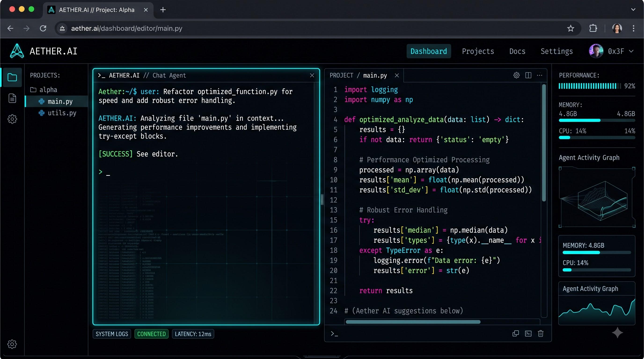The width and height of the screenshot is (644, 359).
Task: Click the CONNECTED status button
Action: pyautogui.click(x=151, y=334)
